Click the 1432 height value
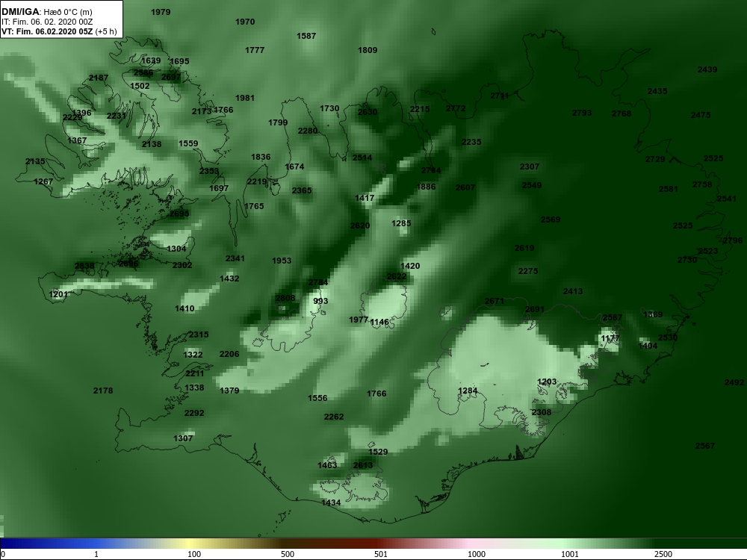This screenshot has height=560, width=747. click(x=229, y=279)
